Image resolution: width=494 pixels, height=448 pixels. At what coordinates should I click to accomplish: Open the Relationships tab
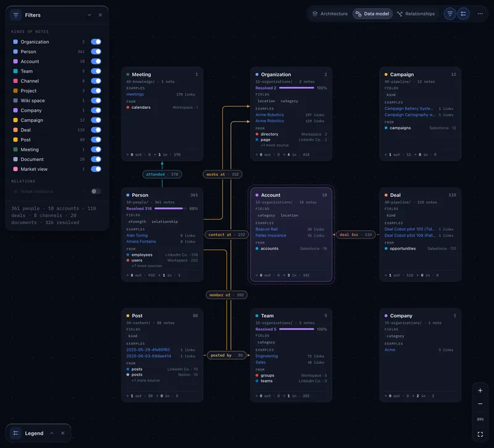tap(416, 14)
